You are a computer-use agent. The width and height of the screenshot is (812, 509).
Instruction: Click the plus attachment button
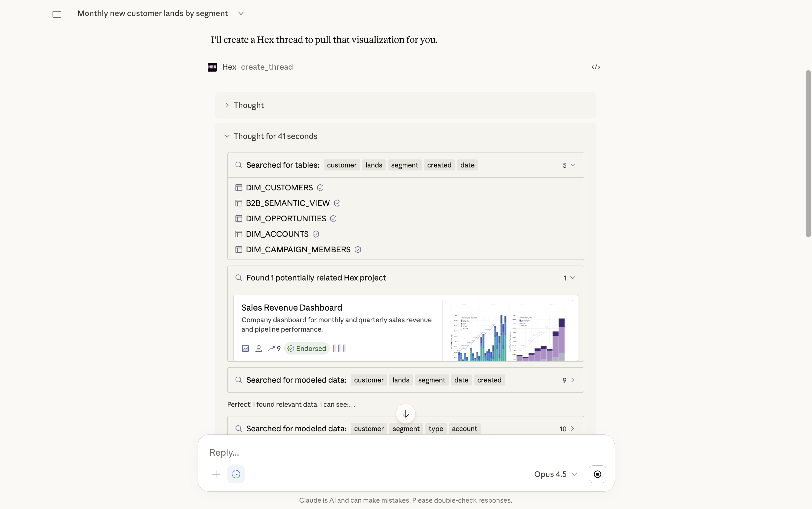[x=216, y=474]
